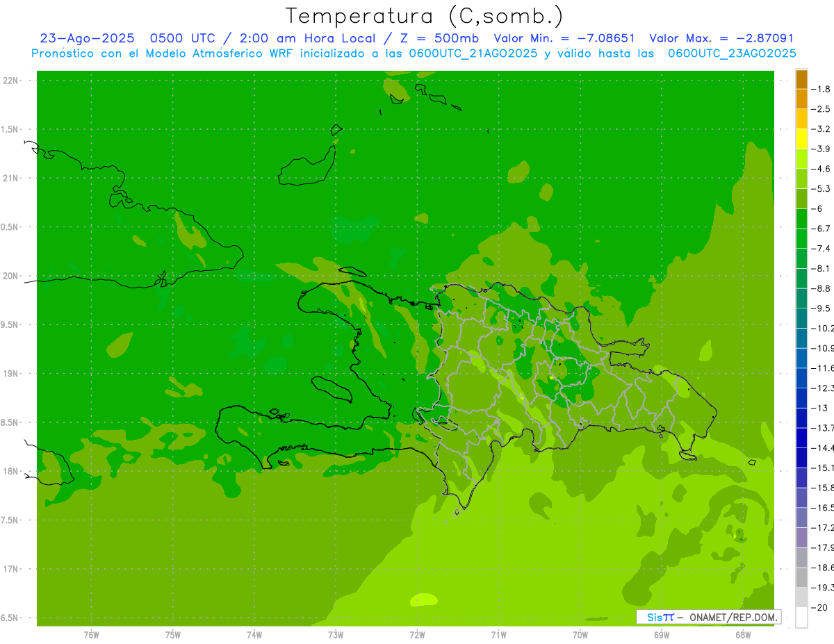Click the "17N" latitude label
The width and height of the screenshot is (834, 644).
10,569
